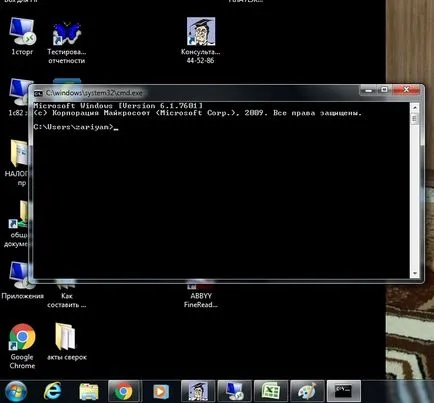Viewport: 434px width, 403px height.
Task: Switch to Excel in the taskbar
Action: coord(271,391)
